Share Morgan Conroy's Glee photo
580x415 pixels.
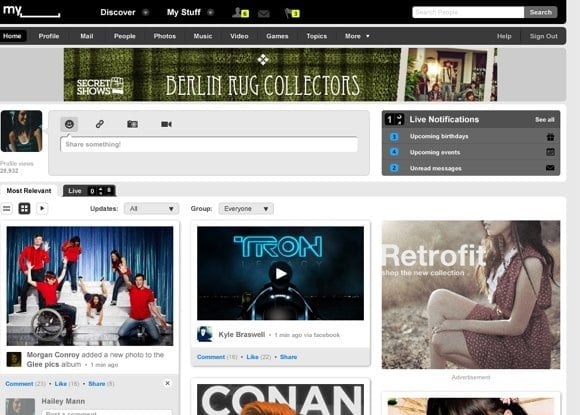97,384
